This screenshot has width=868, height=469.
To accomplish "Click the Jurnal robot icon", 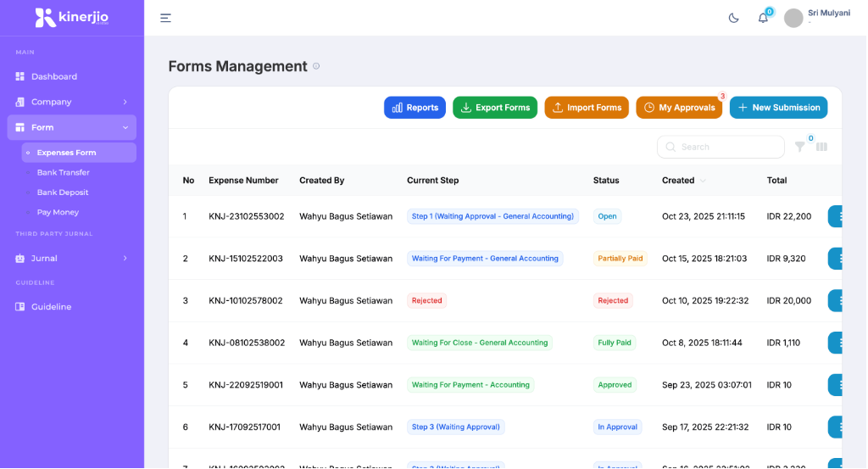I will coord(20,258).
